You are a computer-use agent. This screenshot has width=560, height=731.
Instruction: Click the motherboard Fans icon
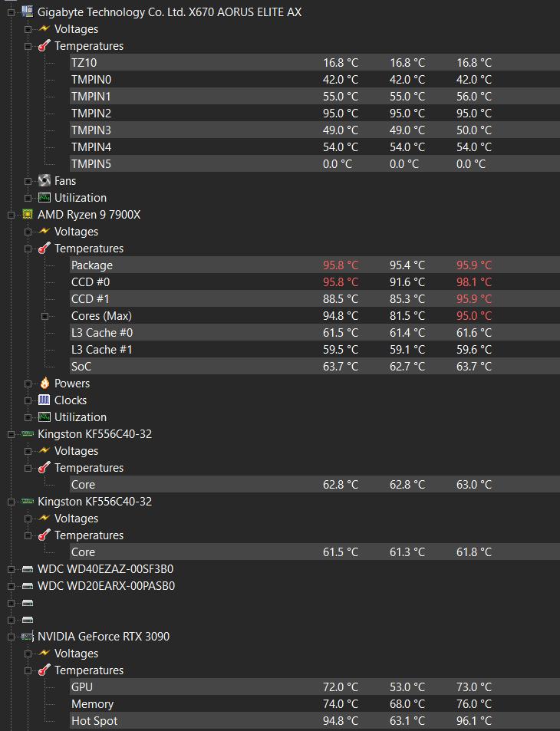44,180
